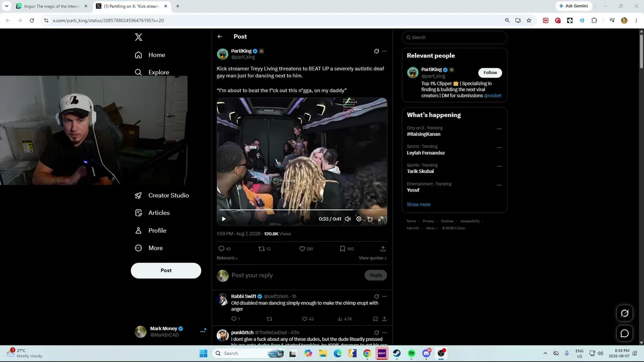Reload the page

point(32,21)
